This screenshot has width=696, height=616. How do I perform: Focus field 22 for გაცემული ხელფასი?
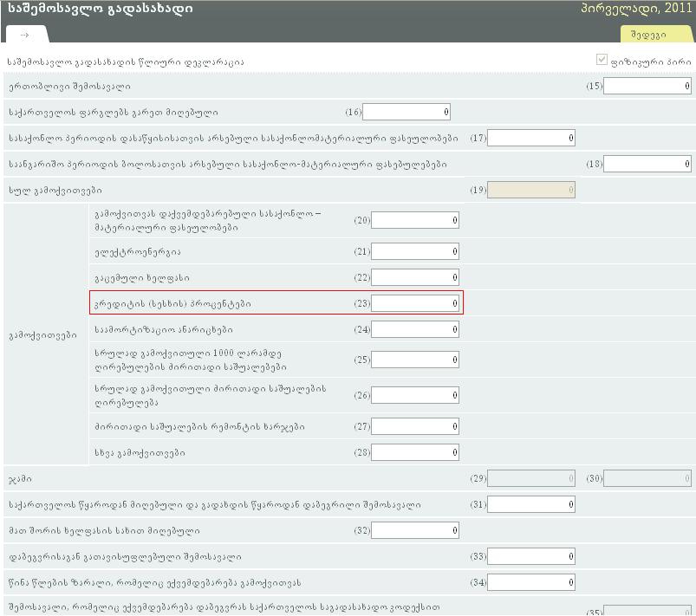[414, 277]
